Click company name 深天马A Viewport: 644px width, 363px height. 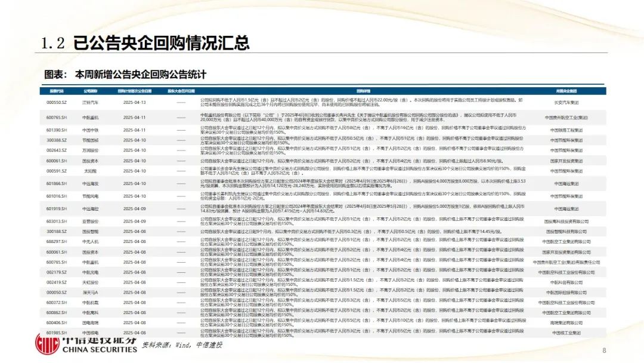pyautogui.click(x=91, y=293)
